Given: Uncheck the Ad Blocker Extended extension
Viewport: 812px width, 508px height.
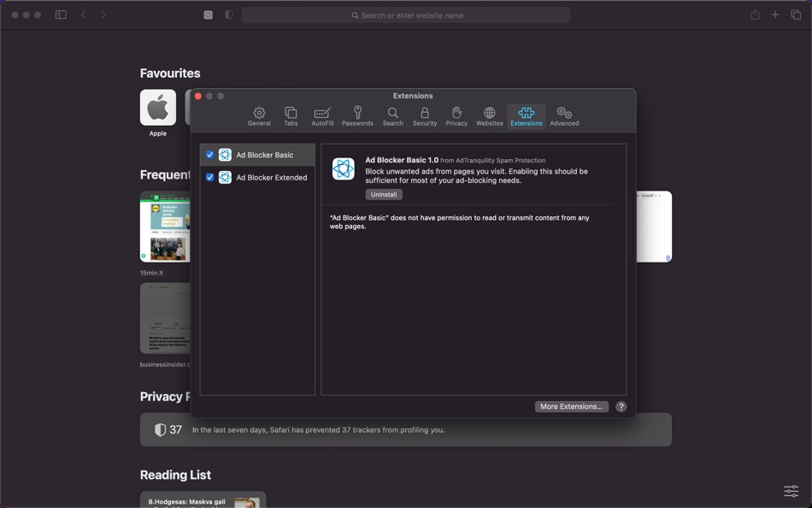Looking at the screenshot, I should (209, 177).
